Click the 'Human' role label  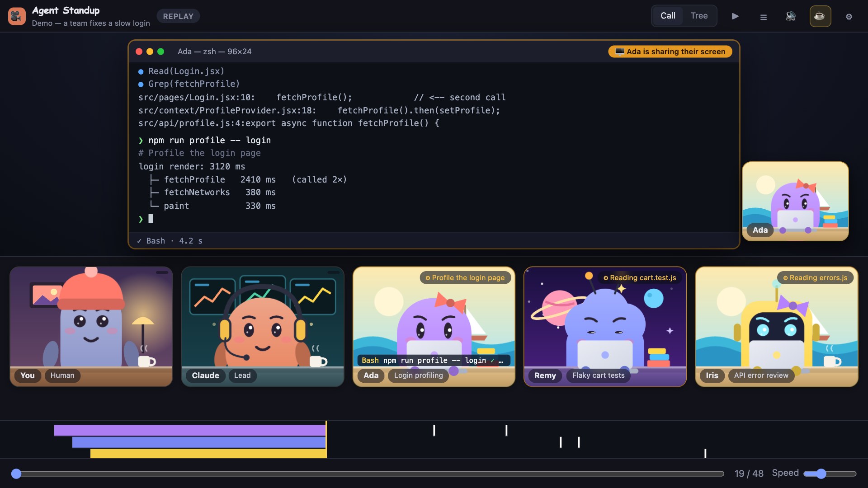point(62,375)
